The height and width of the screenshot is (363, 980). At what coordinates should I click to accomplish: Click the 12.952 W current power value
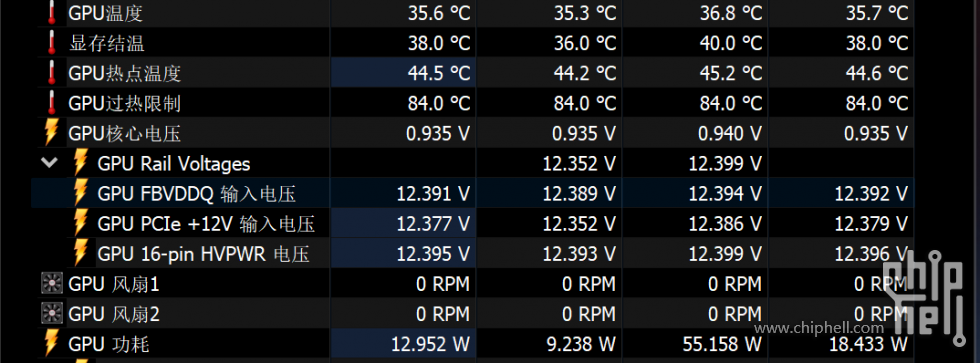(430, 344)
